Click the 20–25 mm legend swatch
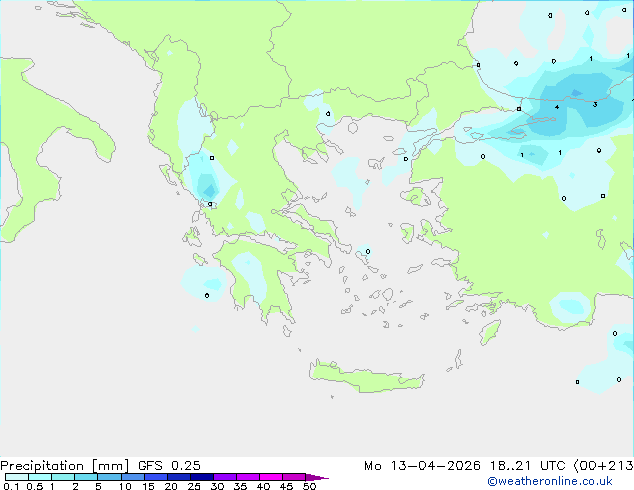The width and height of the screenshot is (634, 490). pyautogui.click(x=179, y=477)
